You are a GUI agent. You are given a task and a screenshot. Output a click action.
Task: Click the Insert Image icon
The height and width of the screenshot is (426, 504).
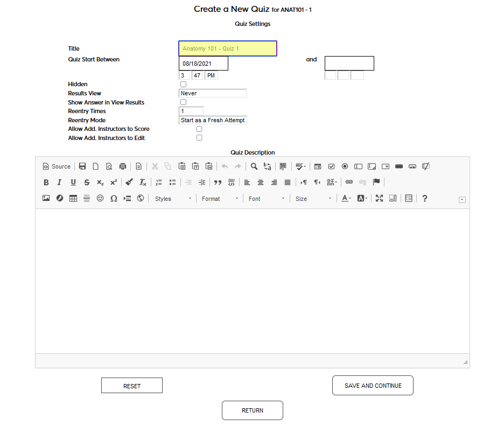pos(46,198)
